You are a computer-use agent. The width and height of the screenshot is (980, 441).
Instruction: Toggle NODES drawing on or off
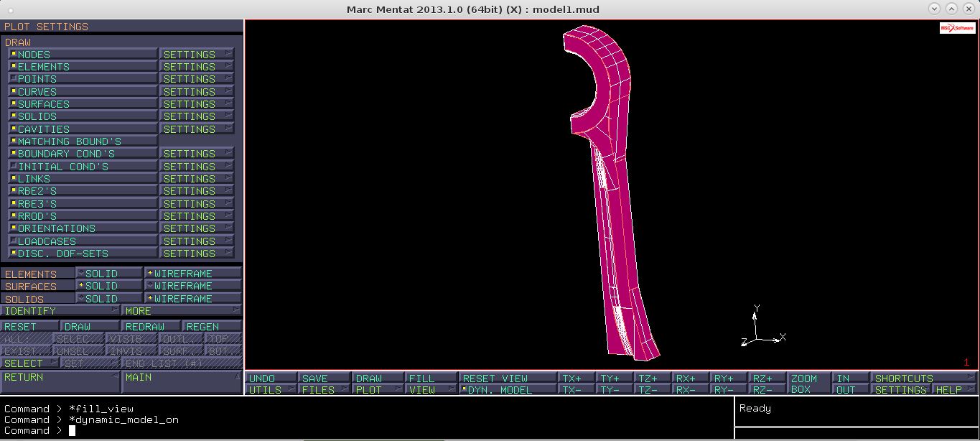83,55
